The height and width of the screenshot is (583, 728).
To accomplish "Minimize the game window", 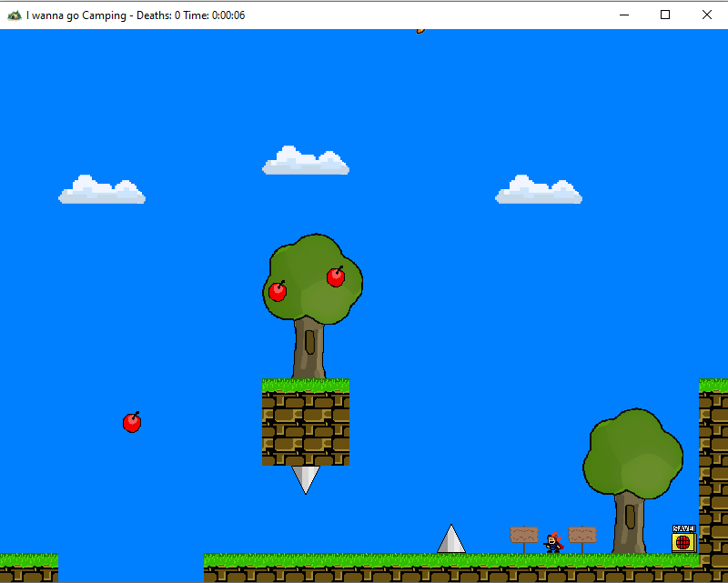I will [624, 15].
